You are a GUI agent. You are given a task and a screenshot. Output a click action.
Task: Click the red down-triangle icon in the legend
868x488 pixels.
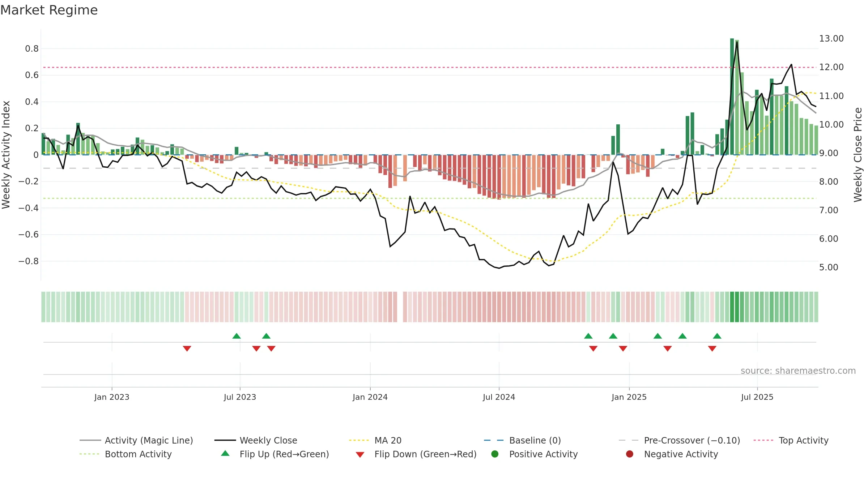[x=360, y=455]
